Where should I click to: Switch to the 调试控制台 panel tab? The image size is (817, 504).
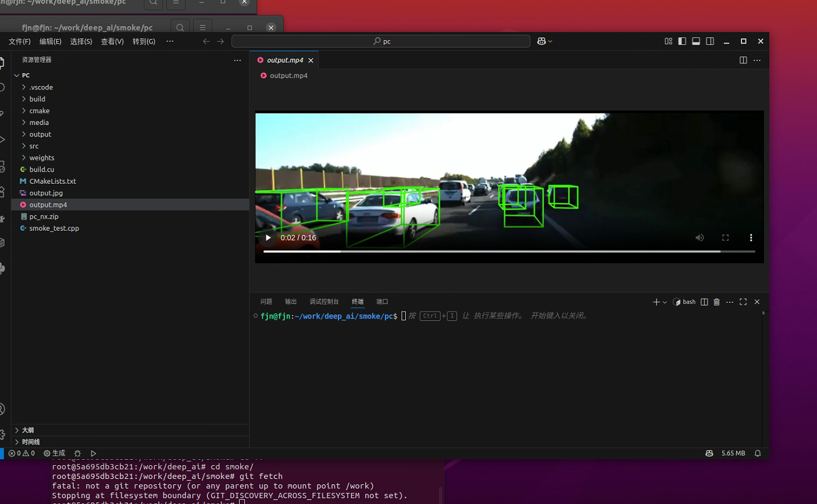point(324,302)
